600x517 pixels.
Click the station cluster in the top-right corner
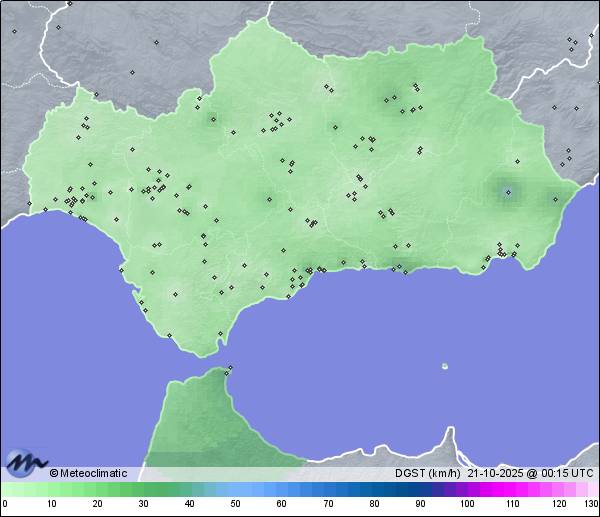(572, 42)
